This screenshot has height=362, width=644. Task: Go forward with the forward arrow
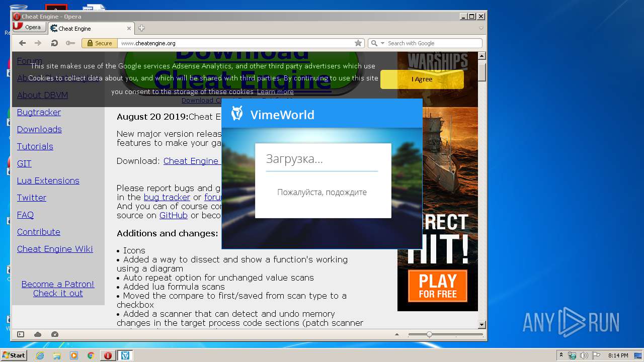[x=38, y=43]
